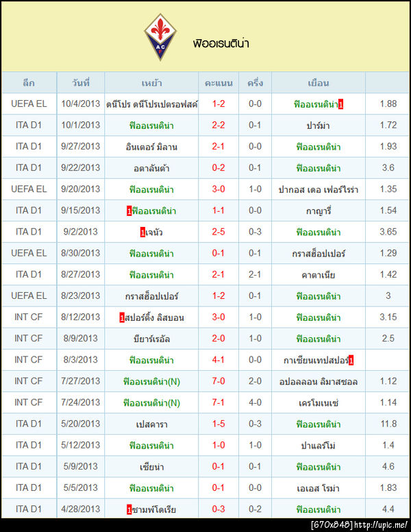Select the วันที่ column header

click(x=81, y=83)
